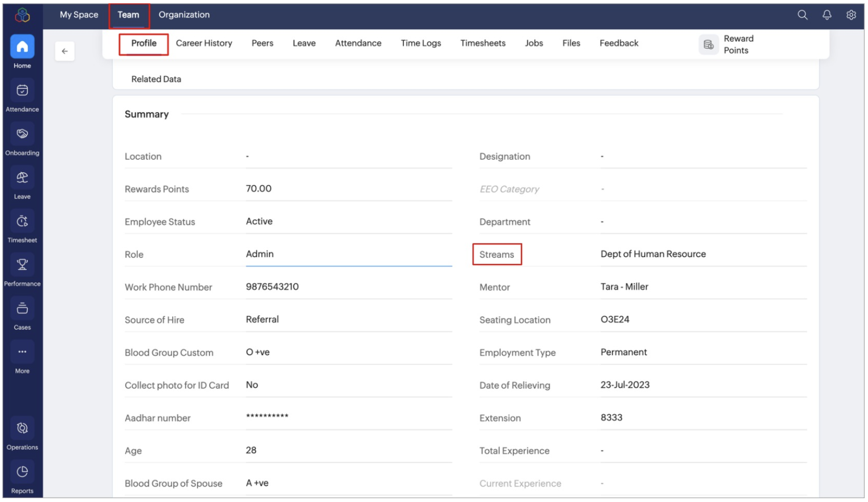This screenshot has height=502, width=868.
Task: Expand the More menu in sidebar
Action: 22,352
